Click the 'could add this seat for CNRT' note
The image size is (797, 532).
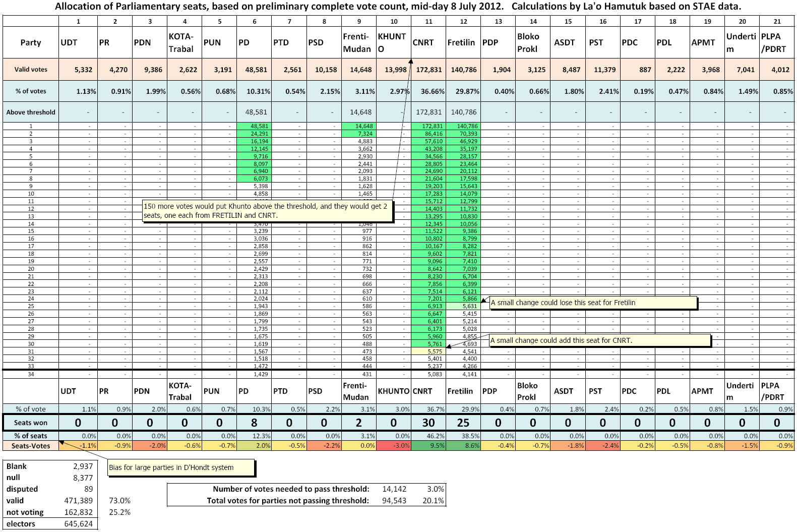click(x=600, y=340)
